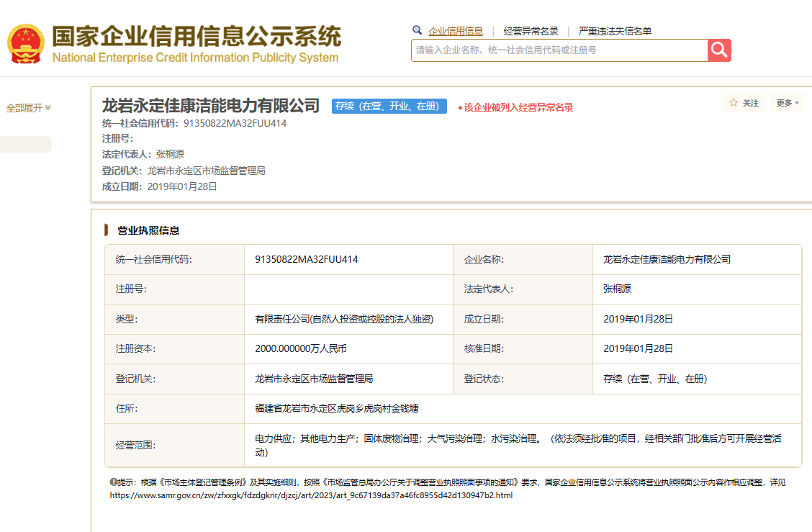812x532 pixels.
Task: Click the table's 登记状态 value cell
Action: tap(697, 379)
